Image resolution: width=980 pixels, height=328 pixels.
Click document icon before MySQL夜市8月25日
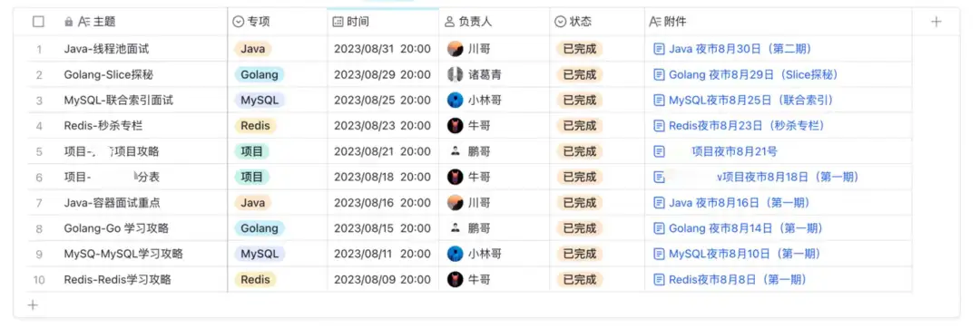click(659, 101)
